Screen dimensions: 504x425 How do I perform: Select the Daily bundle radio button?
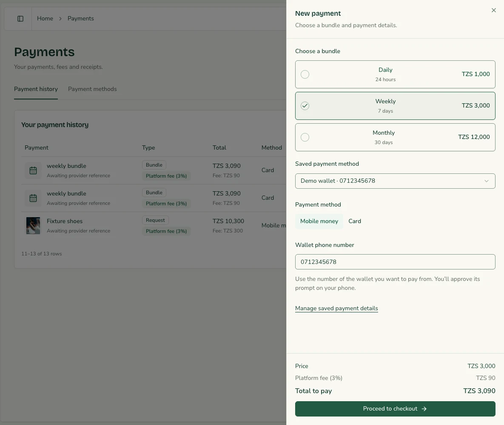305,74
